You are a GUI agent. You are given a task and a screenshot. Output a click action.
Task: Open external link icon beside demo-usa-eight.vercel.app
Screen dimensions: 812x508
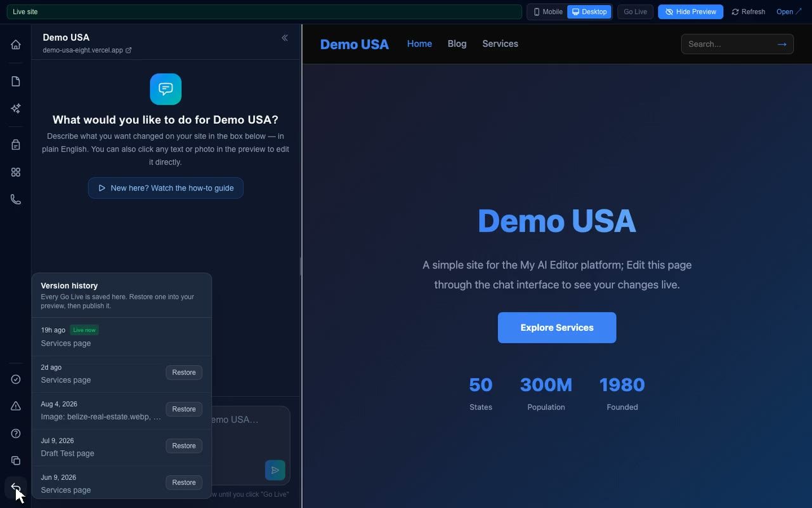tap(129, 50)
